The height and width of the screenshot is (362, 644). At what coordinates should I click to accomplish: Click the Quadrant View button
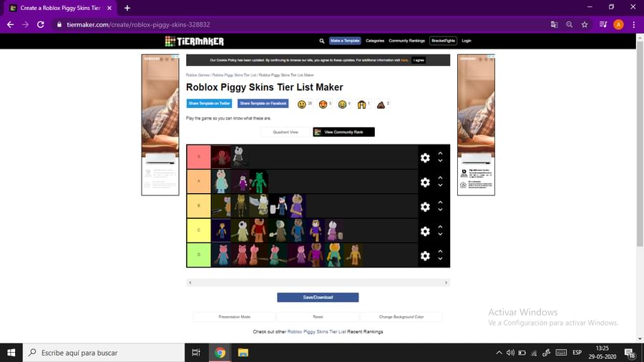point(286,132)
